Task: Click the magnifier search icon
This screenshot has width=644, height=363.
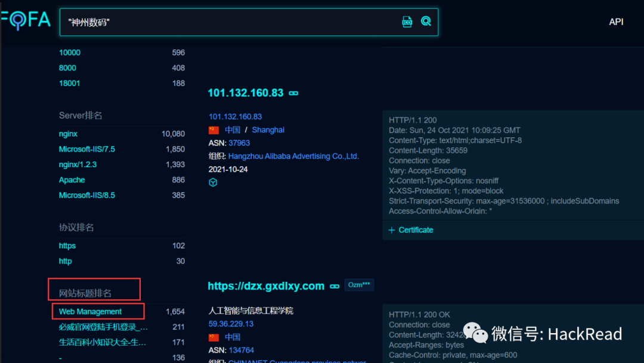Action: (x=426, y=21)
